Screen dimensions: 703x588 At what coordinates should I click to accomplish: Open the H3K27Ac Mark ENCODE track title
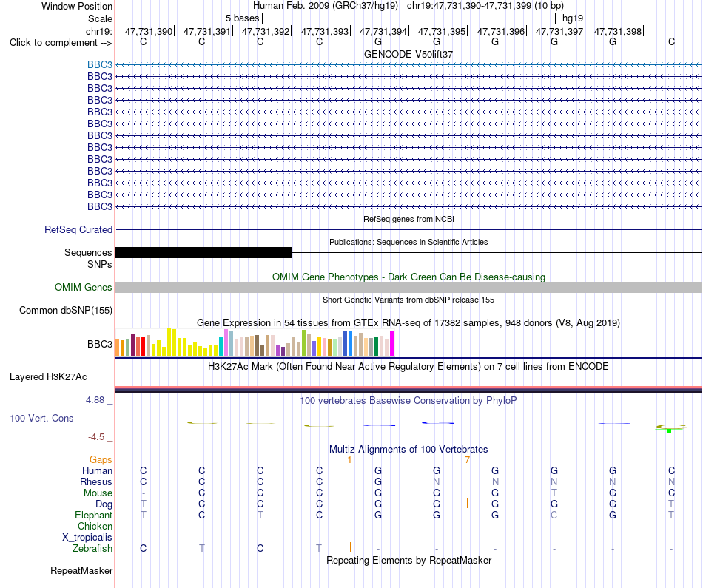click(408, 367)
